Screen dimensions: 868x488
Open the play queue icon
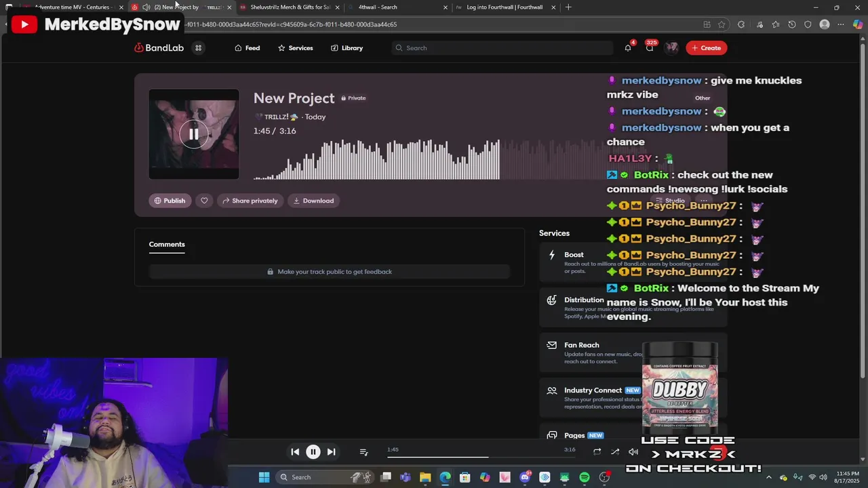point(363,452)
